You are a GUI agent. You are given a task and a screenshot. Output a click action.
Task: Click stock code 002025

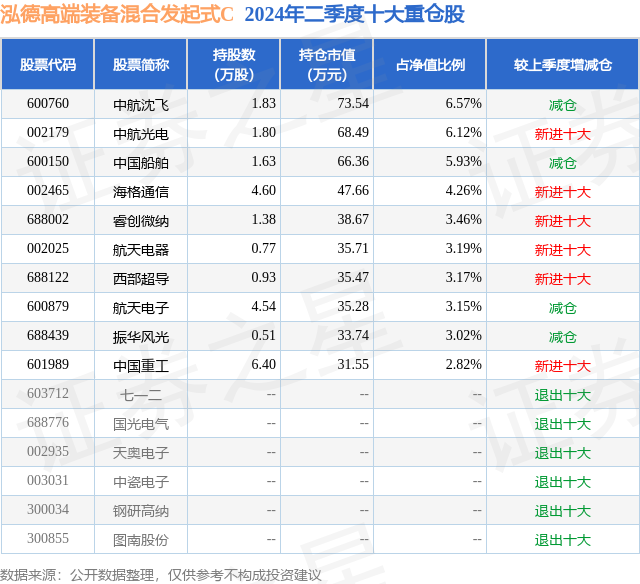point(48,248)
